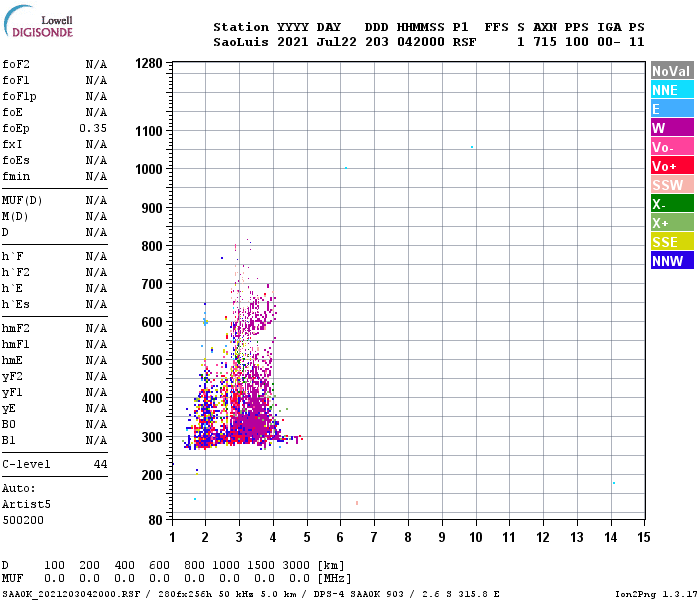Click the M(D) parameter label
Viewport: 700px width, 600px height.
(x=15, y=216)
